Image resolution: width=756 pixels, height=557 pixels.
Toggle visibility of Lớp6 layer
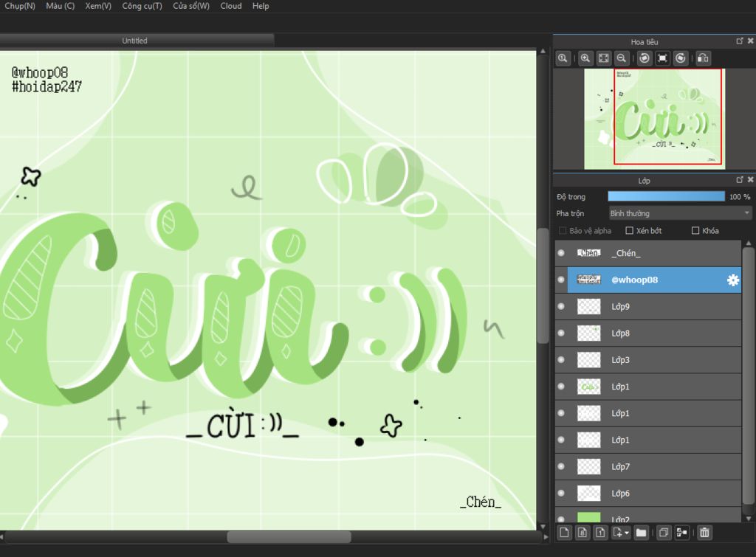click(561, 493)
